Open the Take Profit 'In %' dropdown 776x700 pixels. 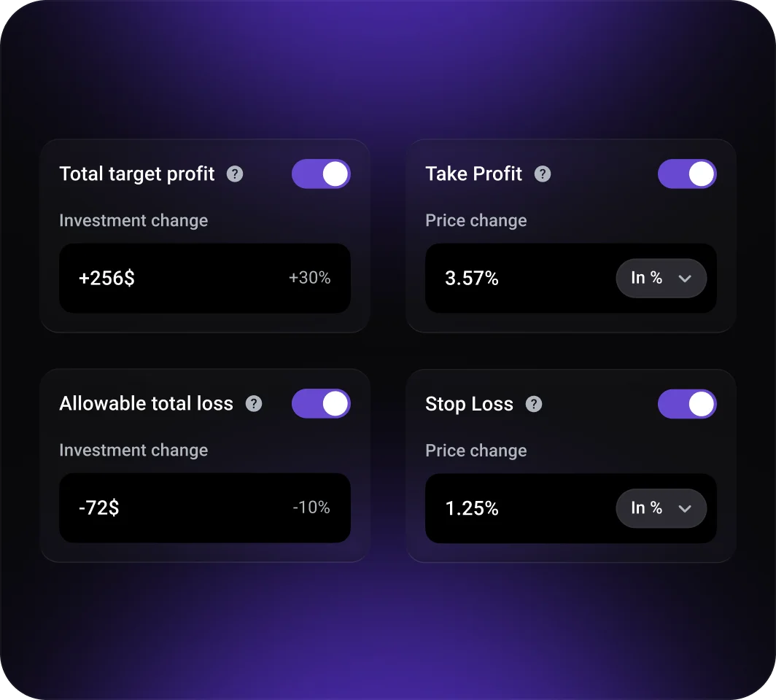tap(661, 278)
